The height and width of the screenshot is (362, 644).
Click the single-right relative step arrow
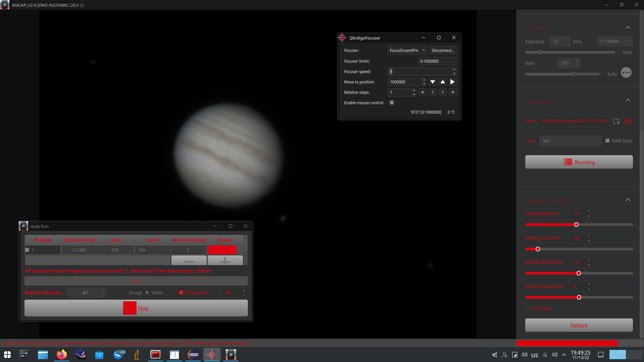(x=443, y=93)
